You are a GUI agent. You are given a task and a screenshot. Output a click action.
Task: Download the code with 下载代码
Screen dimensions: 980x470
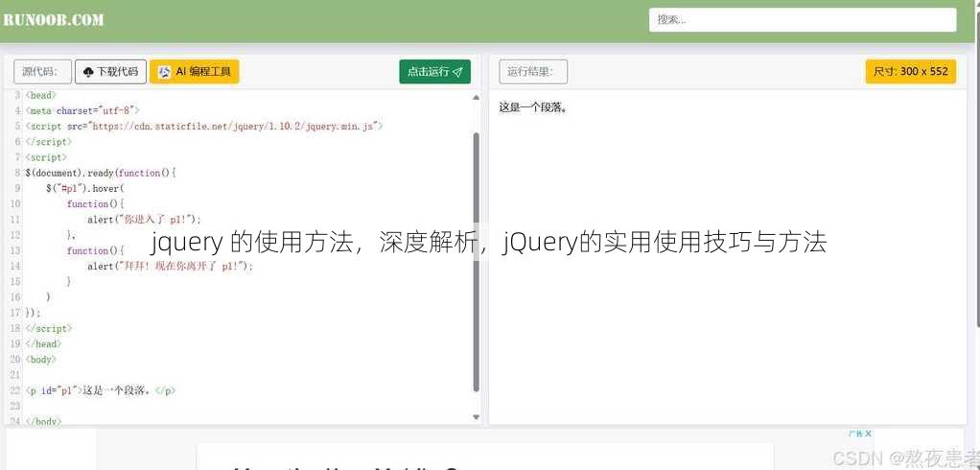click(110, 72)
